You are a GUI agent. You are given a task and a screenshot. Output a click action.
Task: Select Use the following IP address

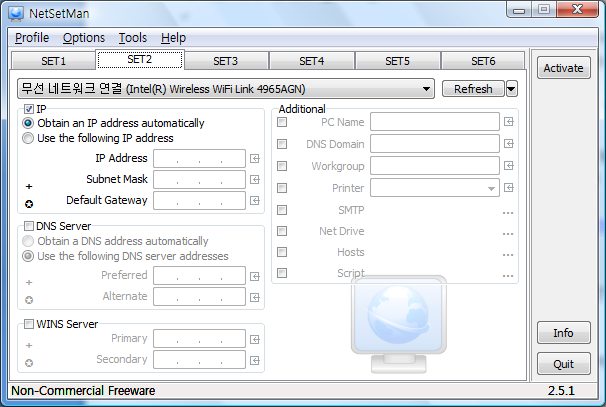point(28,138)
